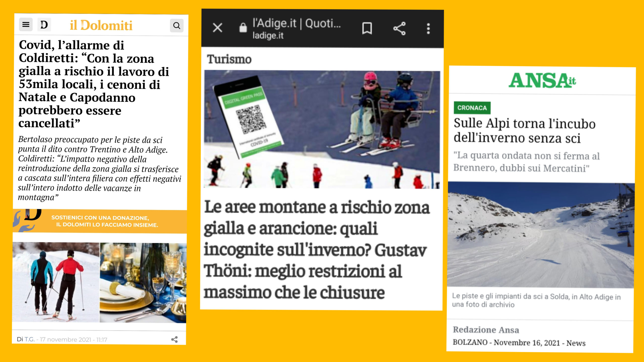
Task: Click the donation banner 'Sostienici con una donazione'
Action: 100,221
